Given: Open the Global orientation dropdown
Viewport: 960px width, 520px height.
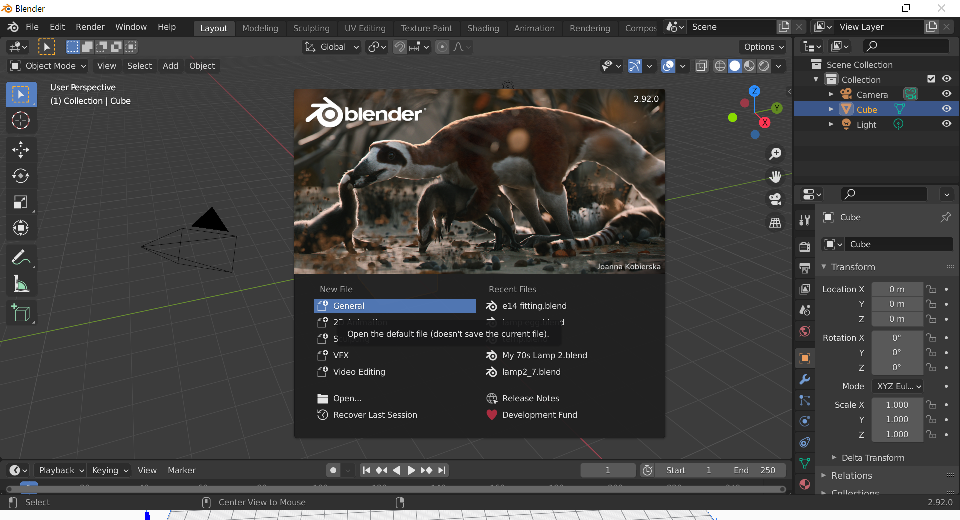Looking at the screenshot, I should [x=332, y=47].
